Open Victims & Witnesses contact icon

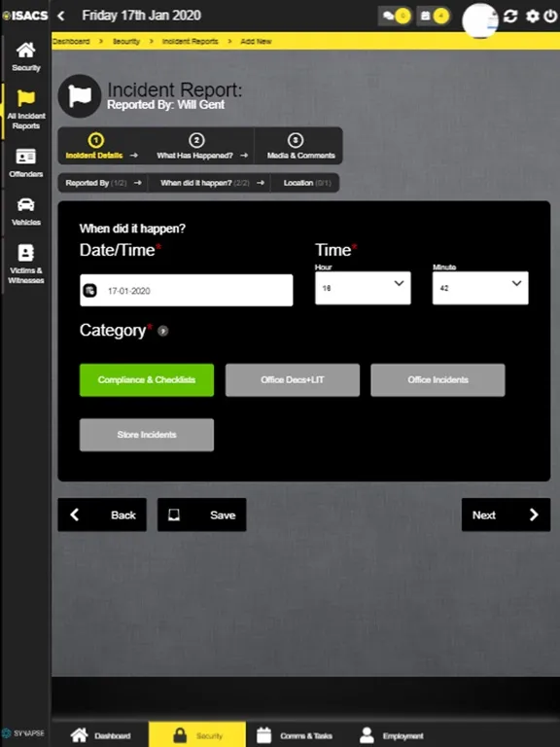pyautogui.click(x=25, y=253)
